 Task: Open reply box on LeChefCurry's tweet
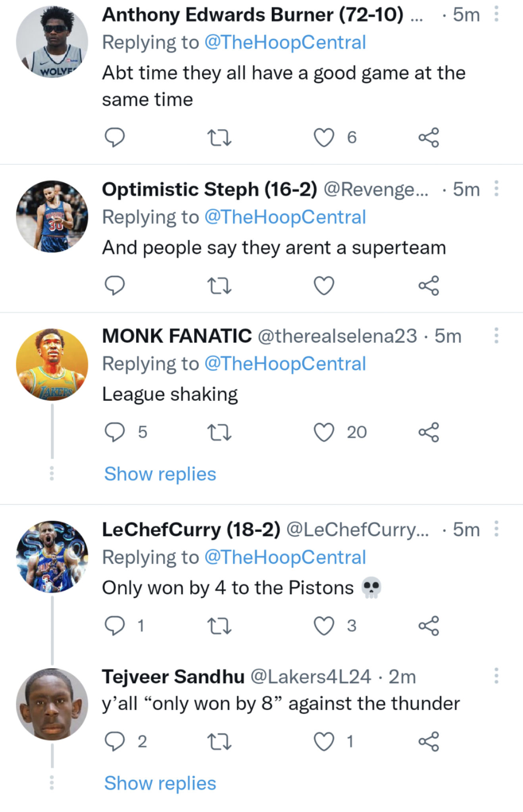(115, 625)
